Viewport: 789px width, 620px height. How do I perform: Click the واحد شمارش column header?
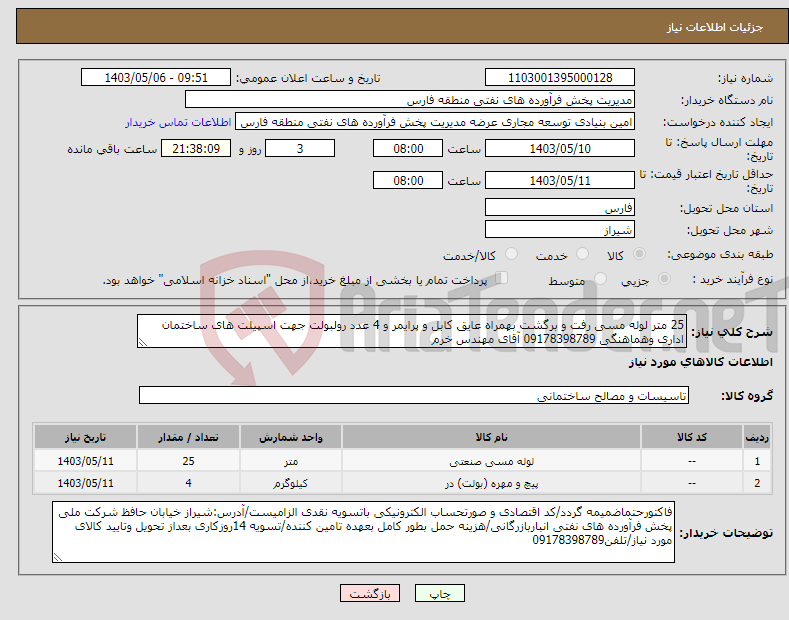(291, 437)
